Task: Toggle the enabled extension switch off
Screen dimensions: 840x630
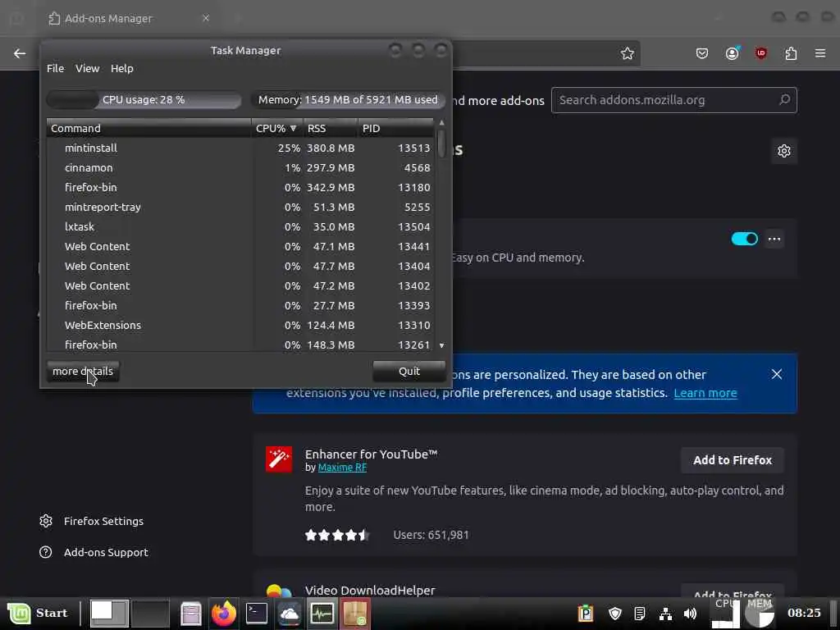Action: [x=745, y=239]
